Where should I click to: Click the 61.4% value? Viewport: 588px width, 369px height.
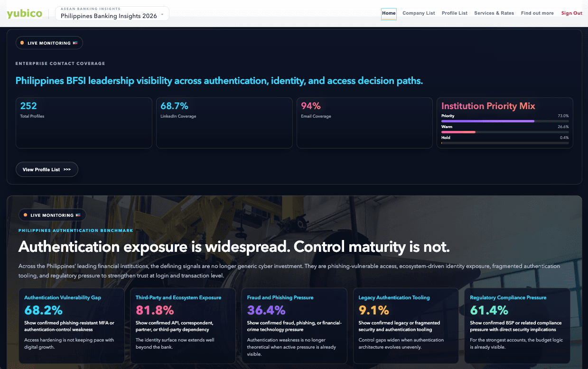(489, 310)
